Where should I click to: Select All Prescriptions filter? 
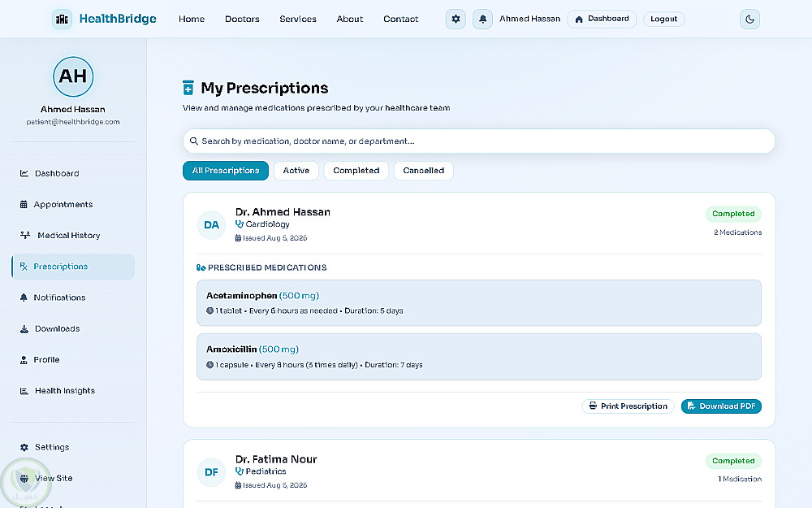(x=226, y=171)
